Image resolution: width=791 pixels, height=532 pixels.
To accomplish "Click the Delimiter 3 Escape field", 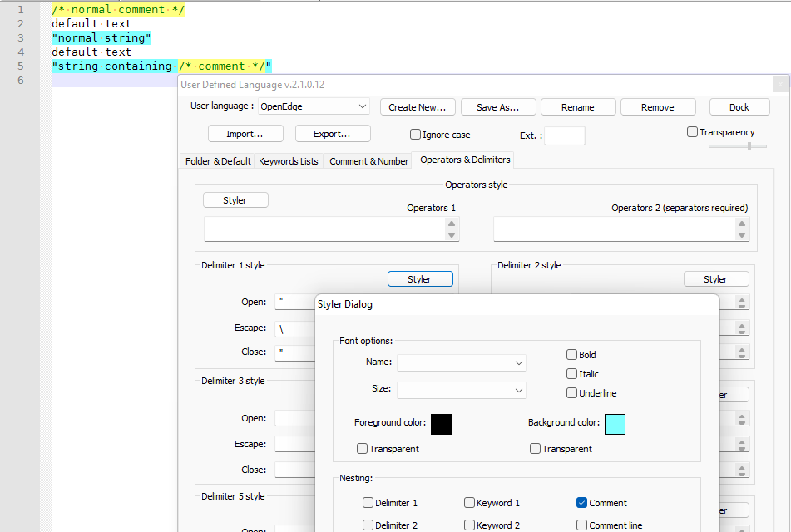I will point(295,444).
